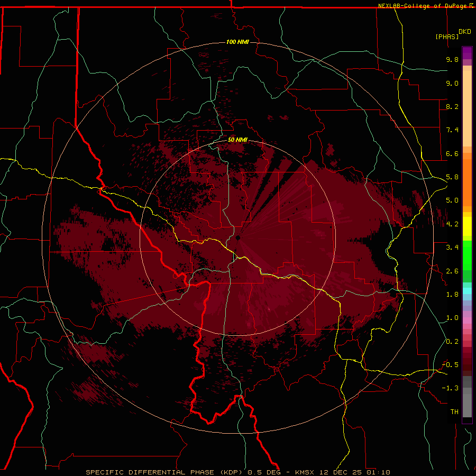Viewport: 476px width, 476px height.
Task: Click the 0.5 DEG elevation angle text
Action: tap(264, 472)
